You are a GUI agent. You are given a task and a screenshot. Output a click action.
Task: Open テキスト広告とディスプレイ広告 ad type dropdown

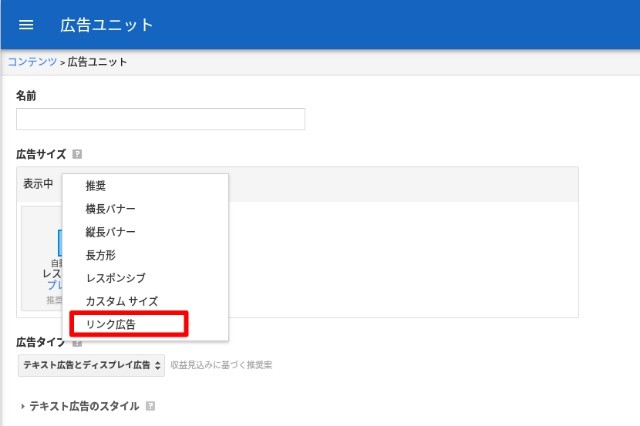pyautogui.click(x=91, y=365)
